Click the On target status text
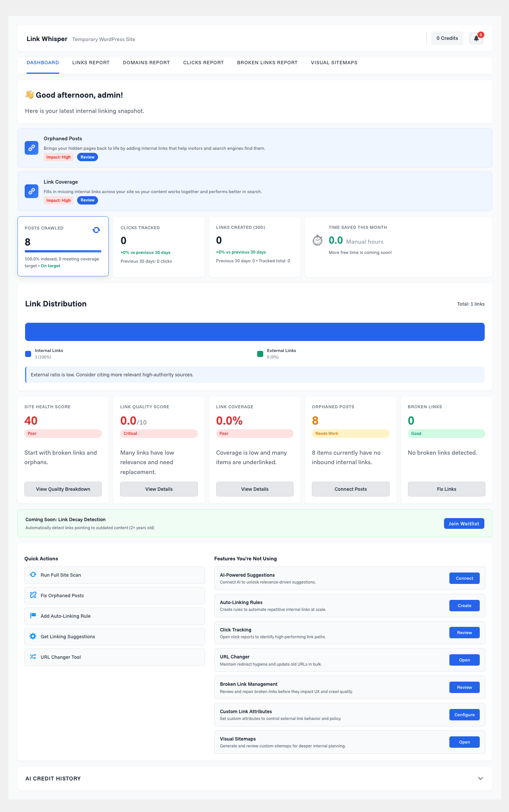Image resolution: width=509 pixels, height=812 pixels. point(51,266)
